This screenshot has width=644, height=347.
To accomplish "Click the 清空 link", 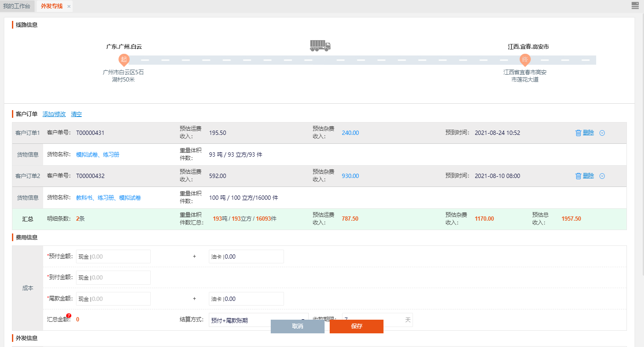I will click(76, 114).
